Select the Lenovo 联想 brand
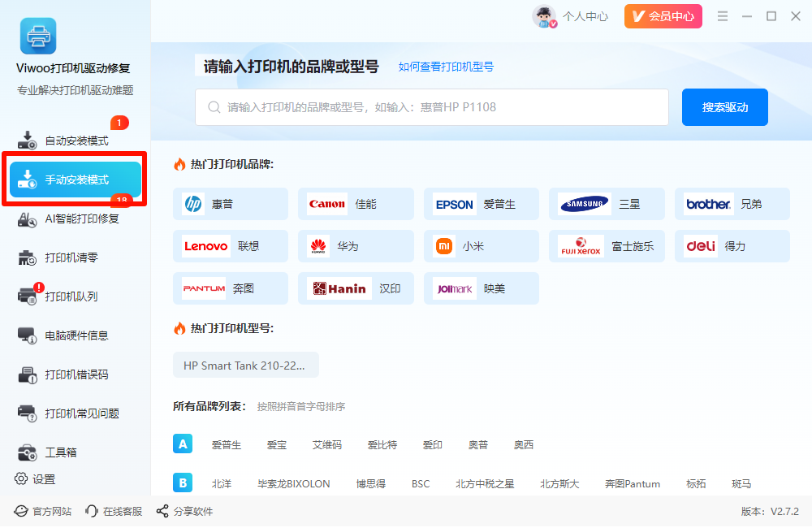This screenshot has height=528, width=812. coord(231,246)
